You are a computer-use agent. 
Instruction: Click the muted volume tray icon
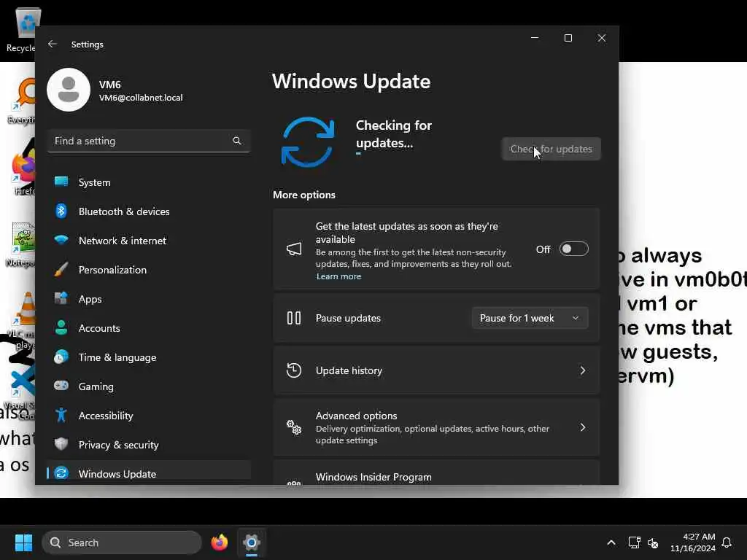coord(653,542)
